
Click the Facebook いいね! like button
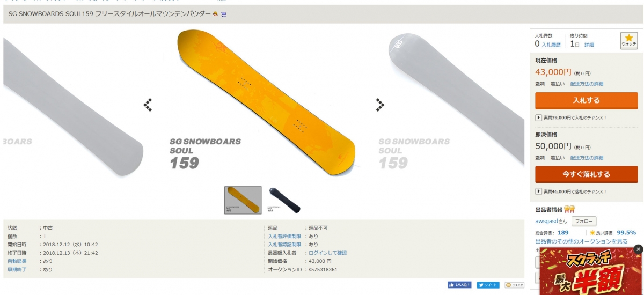pyautogui.click(x=459, y=285)
